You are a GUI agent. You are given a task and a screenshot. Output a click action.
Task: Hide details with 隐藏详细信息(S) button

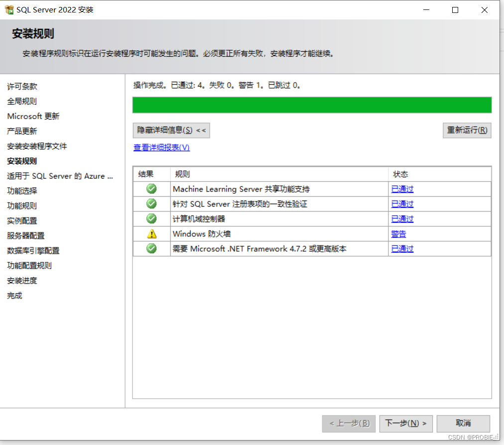[171, 130]
